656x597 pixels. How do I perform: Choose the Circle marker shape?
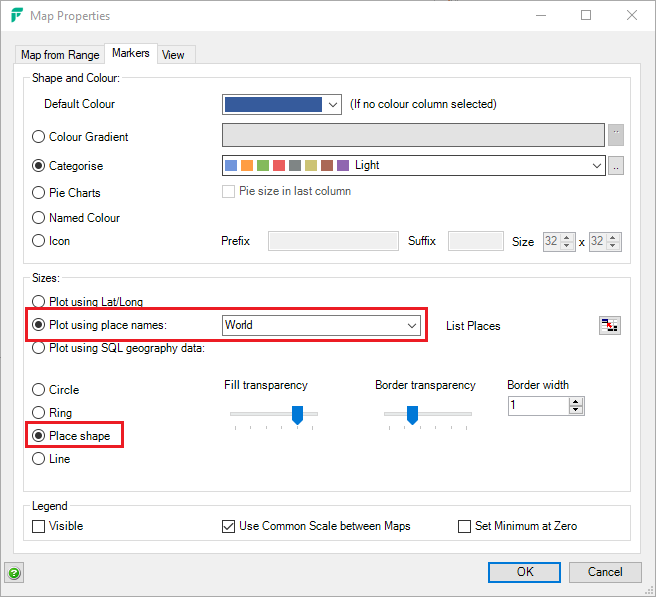[39, 390]
